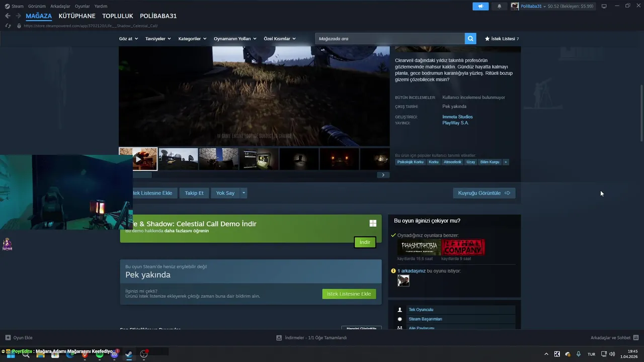Expand the Yok Say dropdown arrow
644x362 pixels.
click(244, 193)
